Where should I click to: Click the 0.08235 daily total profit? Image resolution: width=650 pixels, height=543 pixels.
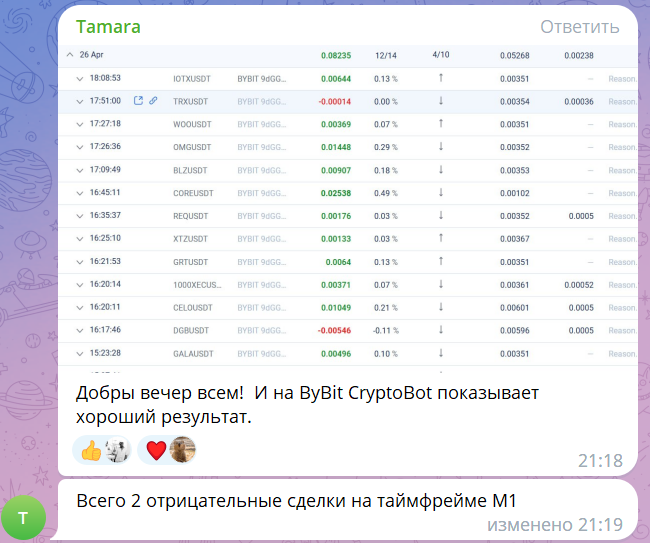[336, 56]
